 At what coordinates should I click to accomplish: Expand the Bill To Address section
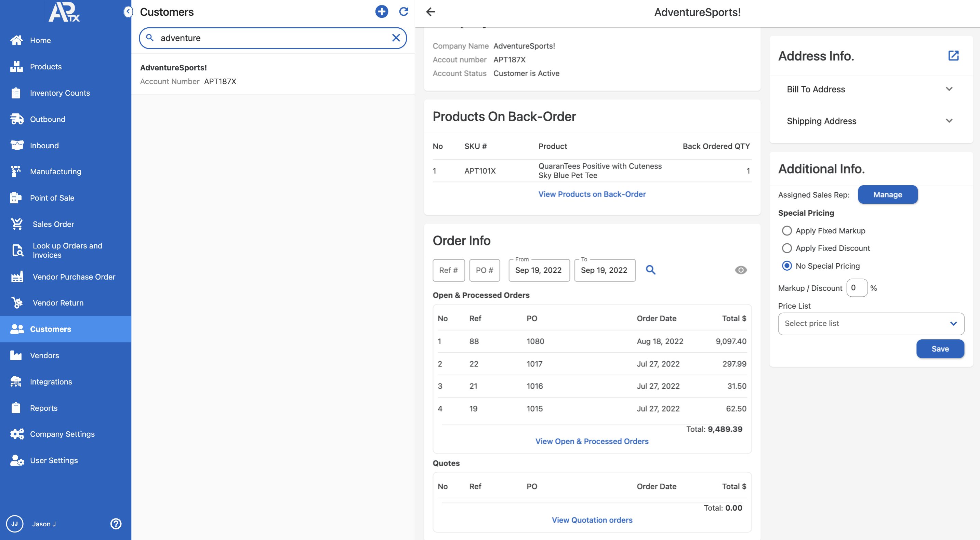point(949,89)
